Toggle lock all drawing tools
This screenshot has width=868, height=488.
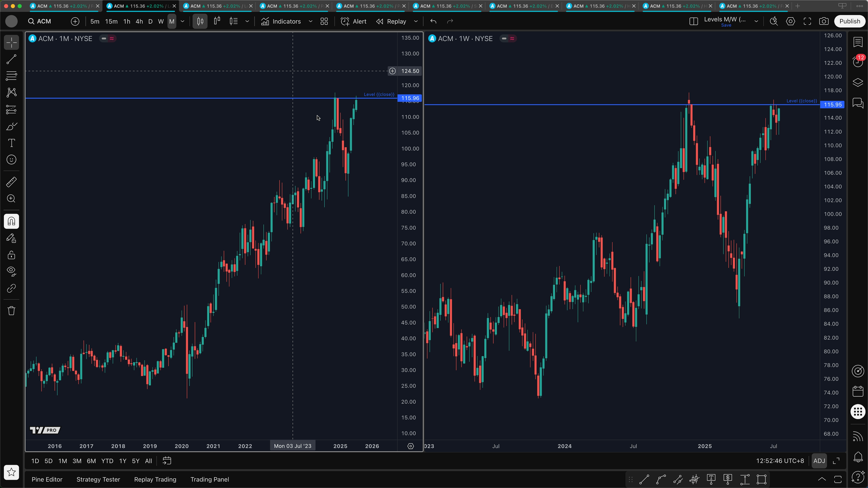tap(12, 255)
